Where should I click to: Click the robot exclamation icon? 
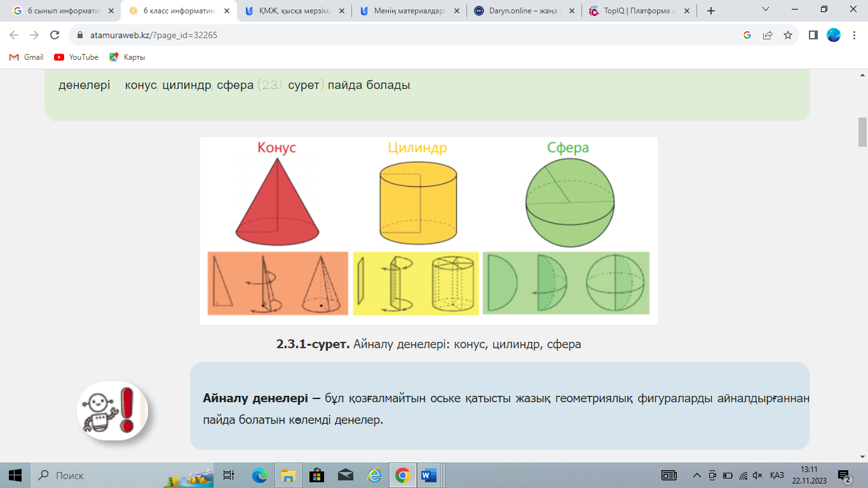click(112, 410)
